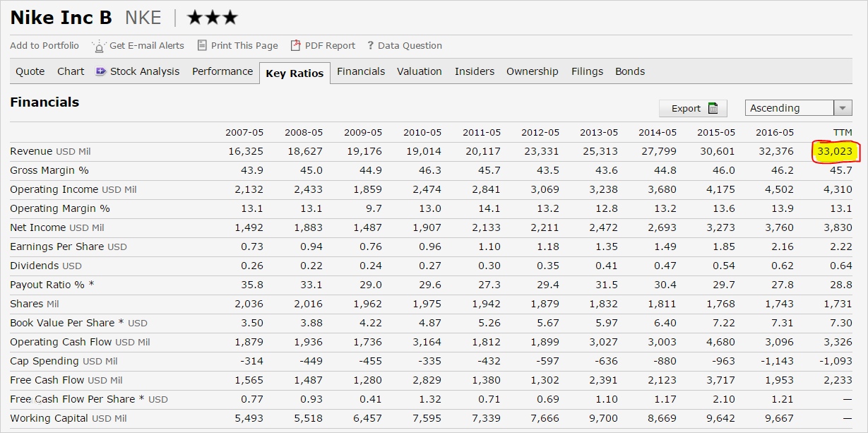This screenshot has width=868, height=433.
Task: Go to the Performance tab
Action: pyautogui.click(x=222, y=71)
